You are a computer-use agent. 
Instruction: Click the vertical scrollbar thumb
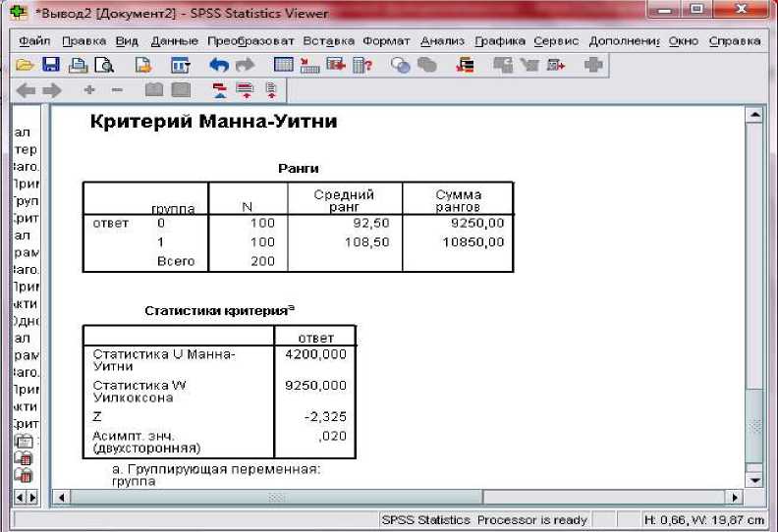point(754,425)
